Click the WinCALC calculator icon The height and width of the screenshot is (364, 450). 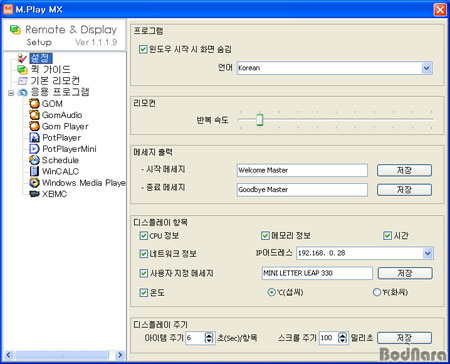tap(34, 171)
